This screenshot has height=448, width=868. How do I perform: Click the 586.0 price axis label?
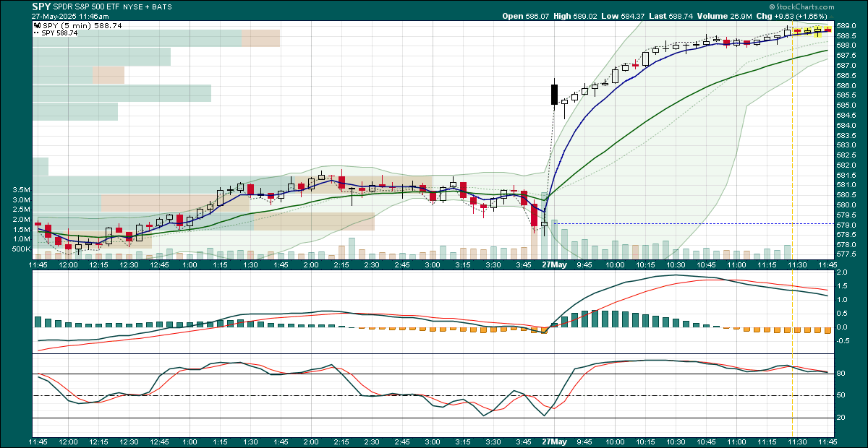[x=846, y=85]
